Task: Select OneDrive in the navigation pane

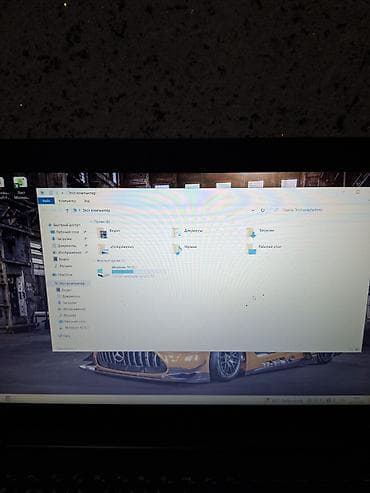Action: click(x=63, y=275)
